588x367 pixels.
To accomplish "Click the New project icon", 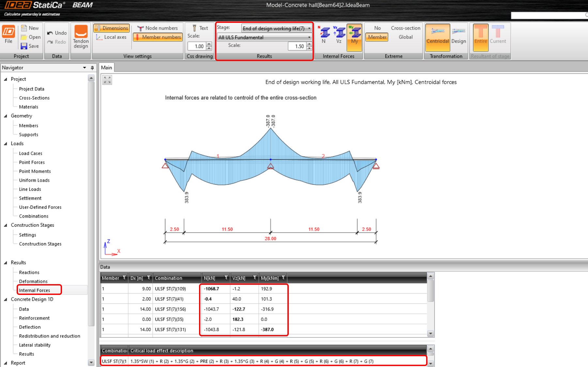I will 24,28.
